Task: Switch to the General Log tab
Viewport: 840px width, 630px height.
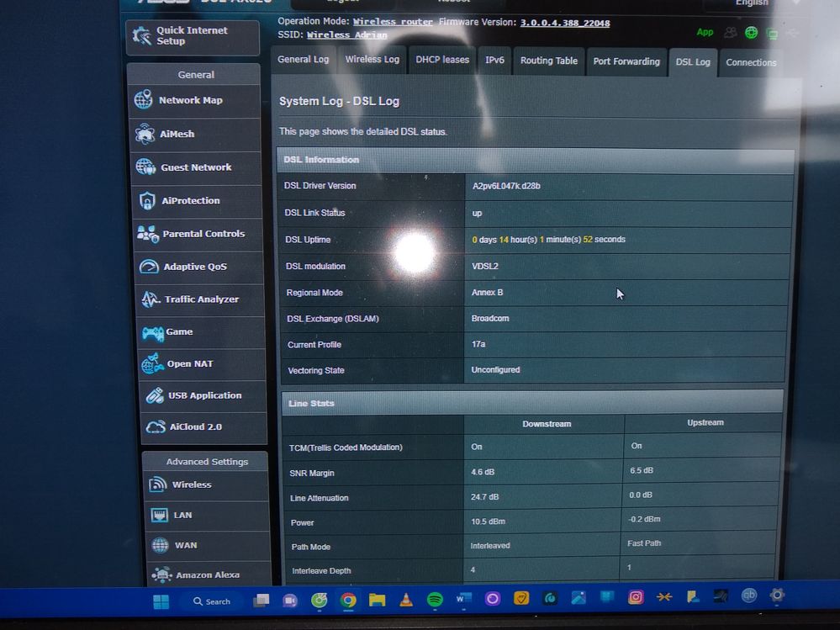Action: click(x=304, y=60)
